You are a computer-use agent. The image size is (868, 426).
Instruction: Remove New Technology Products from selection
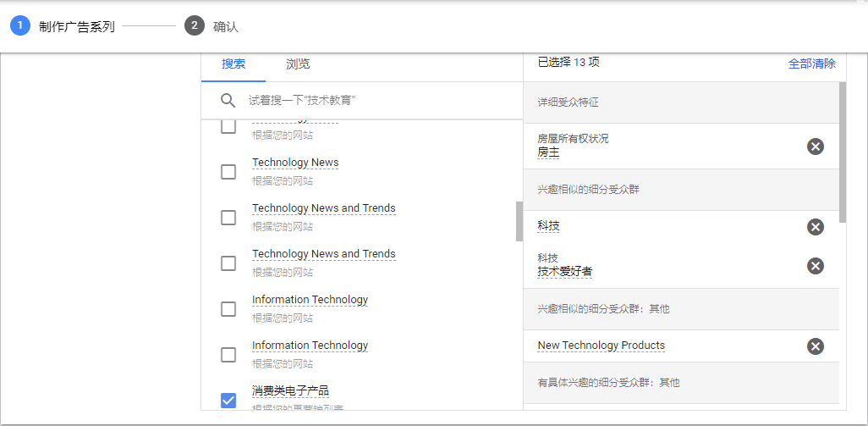pyautogui.click(x=815, y=346)
